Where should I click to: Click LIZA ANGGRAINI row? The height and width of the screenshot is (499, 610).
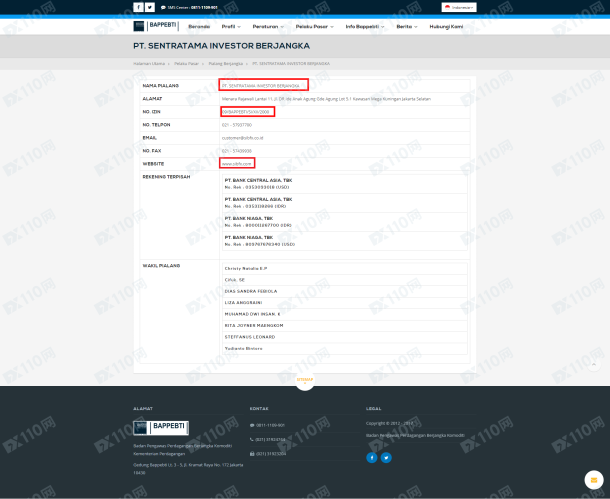tap(345, 302)
